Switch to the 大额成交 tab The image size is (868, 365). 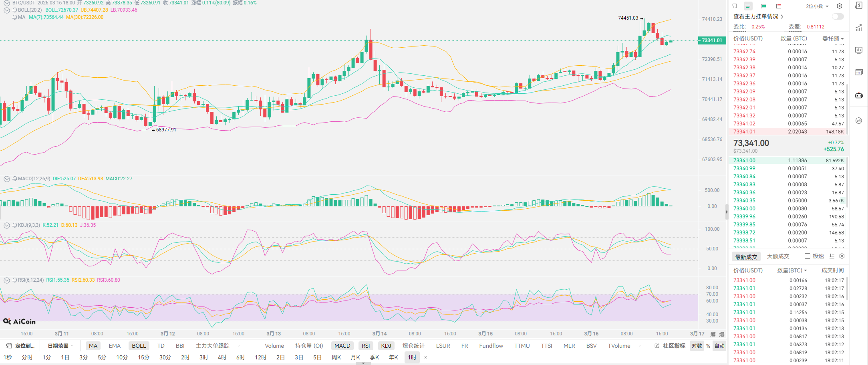pos(778,256)
